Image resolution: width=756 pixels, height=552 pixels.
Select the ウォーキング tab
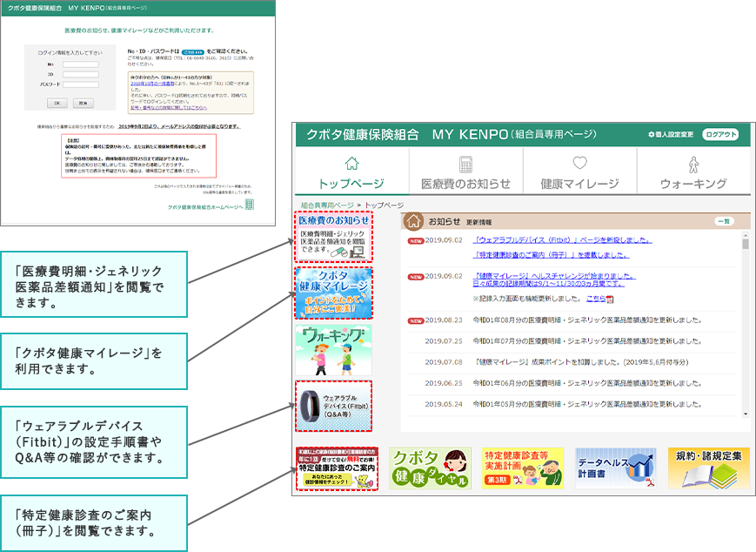[x=693, y=172]
